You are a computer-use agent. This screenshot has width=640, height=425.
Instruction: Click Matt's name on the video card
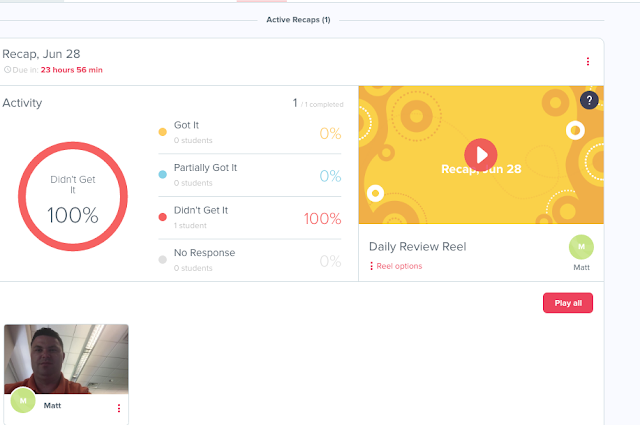52,405
